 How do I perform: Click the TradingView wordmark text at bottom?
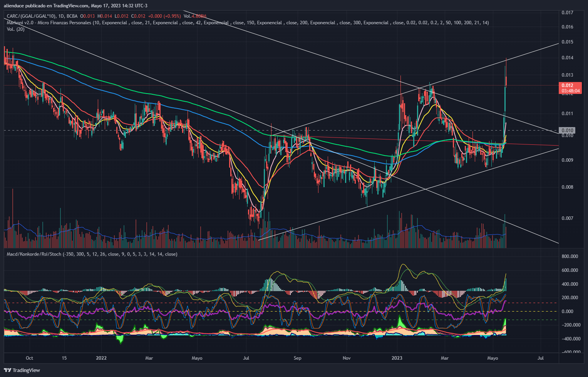click(26, 370)
